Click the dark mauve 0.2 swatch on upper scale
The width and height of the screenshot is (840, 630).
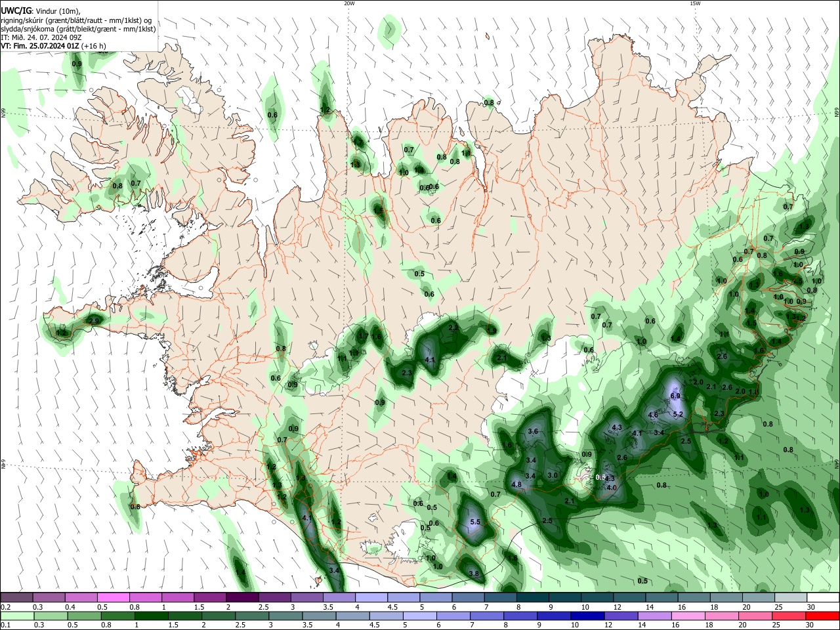tap(16, 597)
